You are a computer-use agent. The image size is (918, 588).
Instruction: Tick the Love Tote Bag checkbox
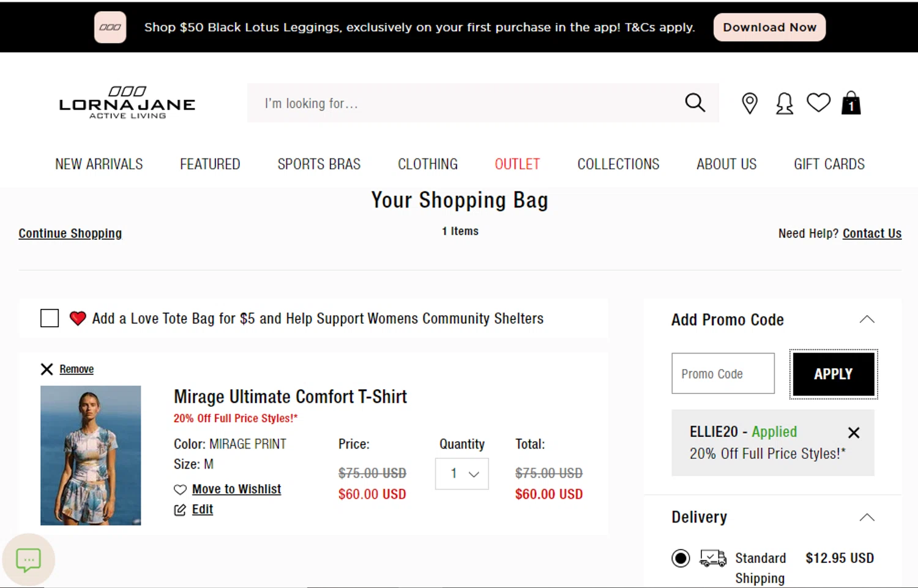(x=50, y=318)
